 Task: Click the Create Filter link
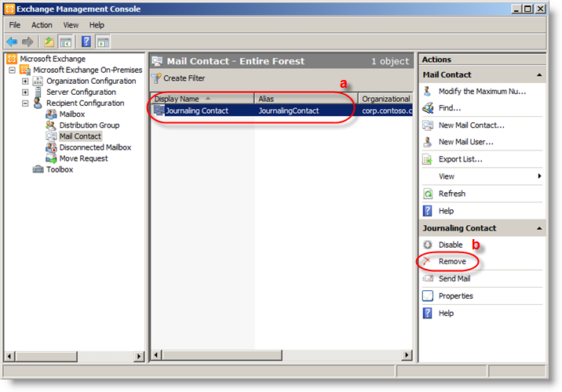(184, 78)
